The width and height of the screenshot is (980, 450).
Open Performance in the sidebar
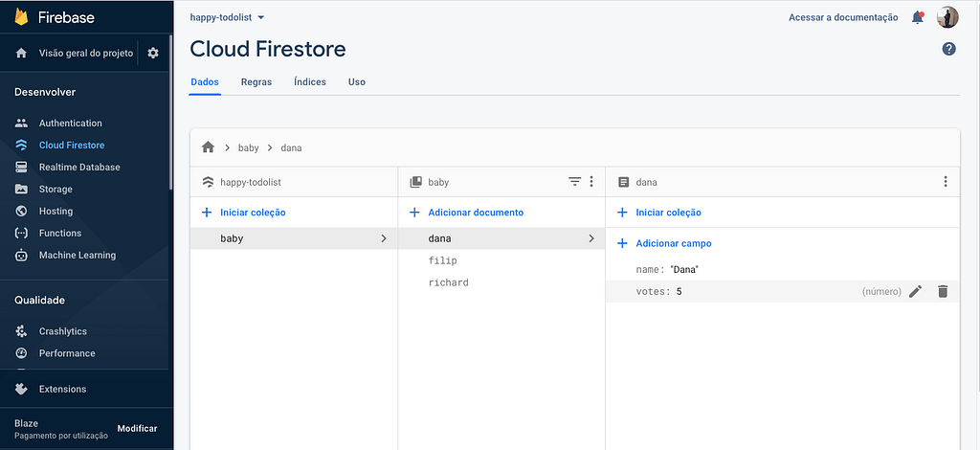67,353
